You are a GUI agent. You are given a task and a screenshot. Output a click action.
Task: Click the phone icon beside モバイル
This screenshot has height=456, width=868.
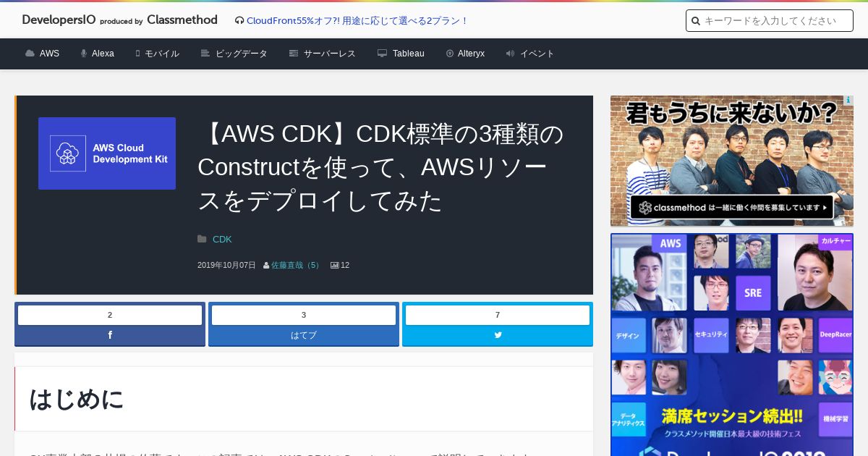click(x=137, y=54)
